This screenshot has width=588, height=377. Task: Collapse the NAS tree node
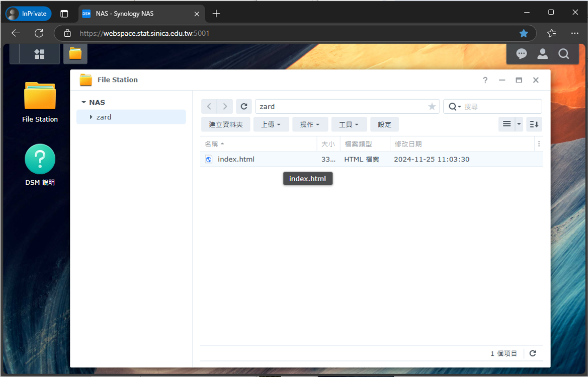83,102
